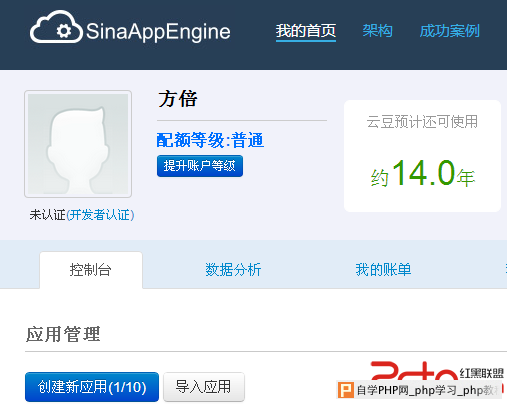Switch to the 数据分析 tab
Screen dimensions: 507x404
pyautogui.click(x=233, y=270)
